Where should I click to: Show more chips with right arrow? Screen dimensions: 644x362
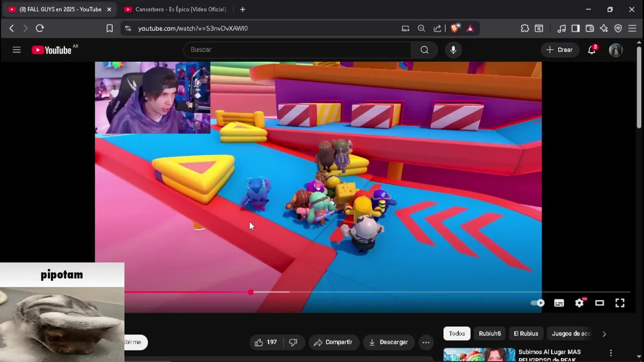click(x=604, y=333)
